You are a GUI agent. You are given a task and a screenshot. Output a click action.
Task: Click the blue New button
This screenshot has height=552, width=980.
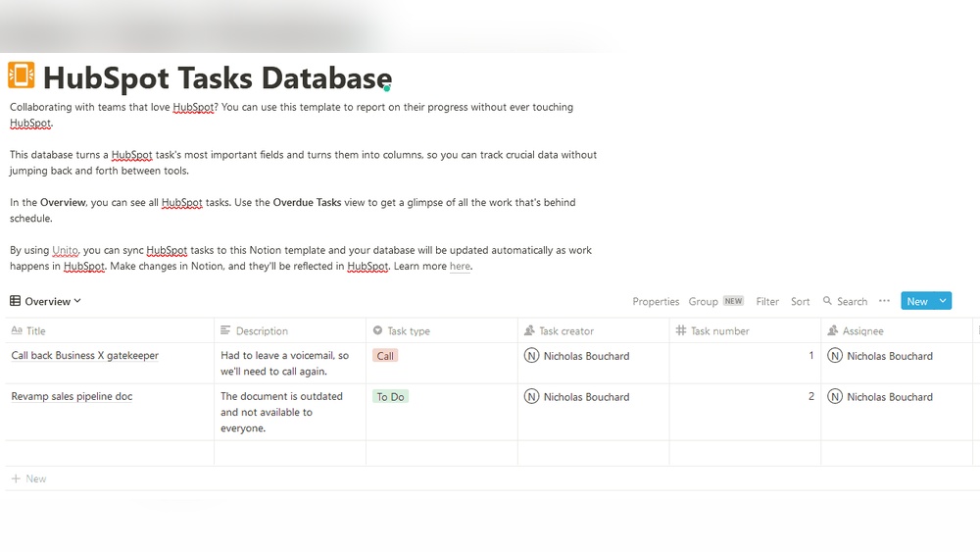pyautogui.click(x=917, y=301)
